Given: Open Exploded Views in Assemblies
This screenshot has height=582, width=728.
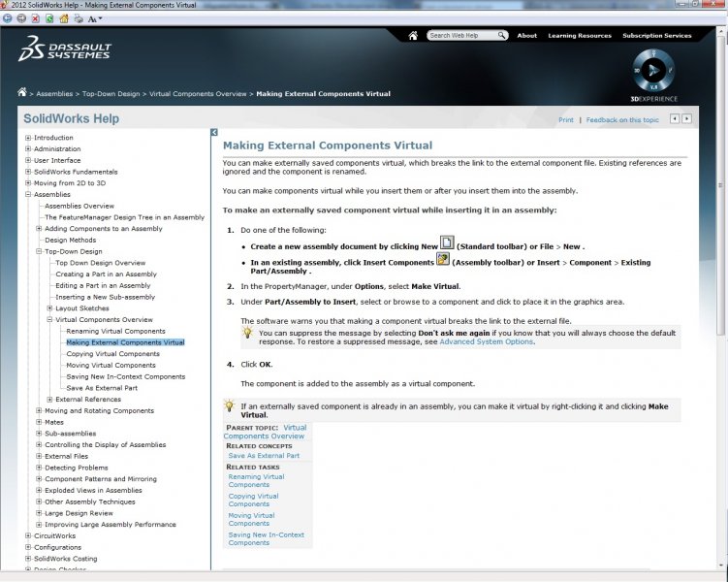Looking at the screenshot, I should pyautogui.click(x=93, y=490).
